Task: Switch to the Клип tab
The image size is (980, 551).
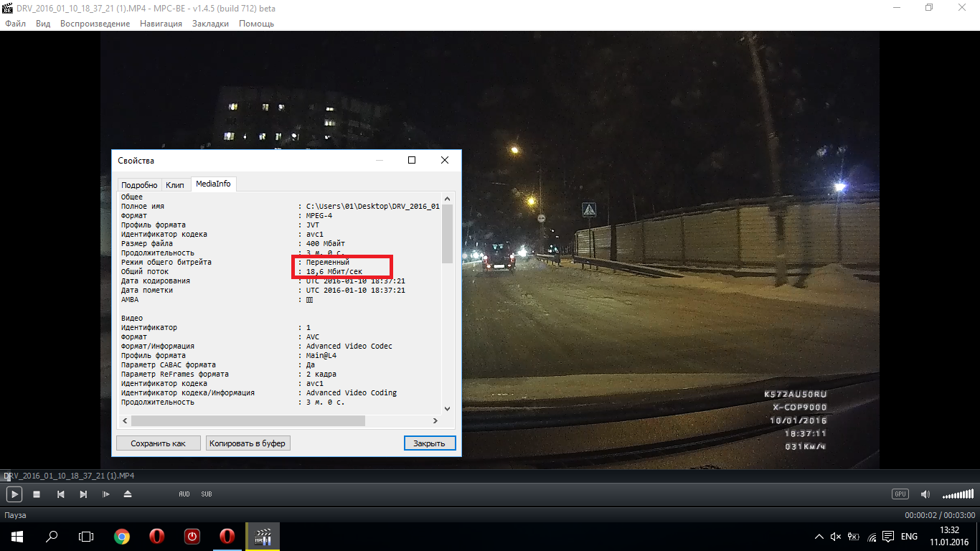Action: (175, 185)
